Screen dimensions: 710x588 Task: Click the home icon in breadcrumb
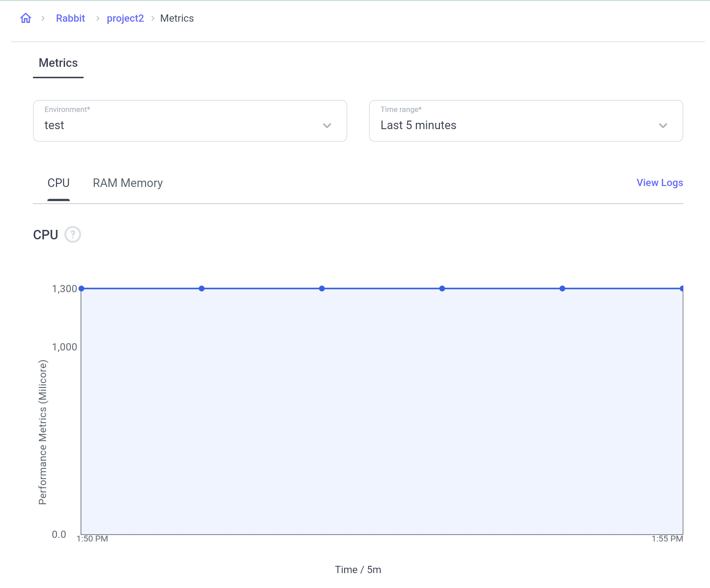pos(26,18)
